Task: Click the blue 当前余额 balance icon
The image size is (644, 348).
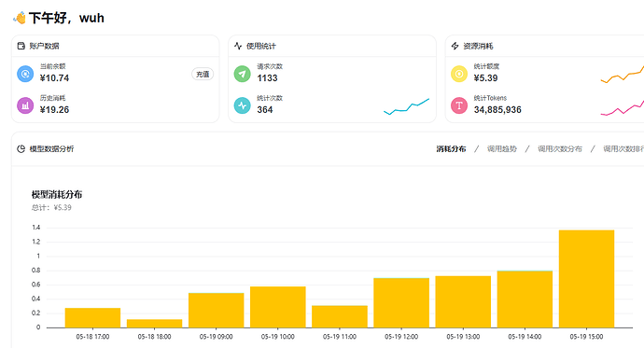Action: [x=25, y=74]
